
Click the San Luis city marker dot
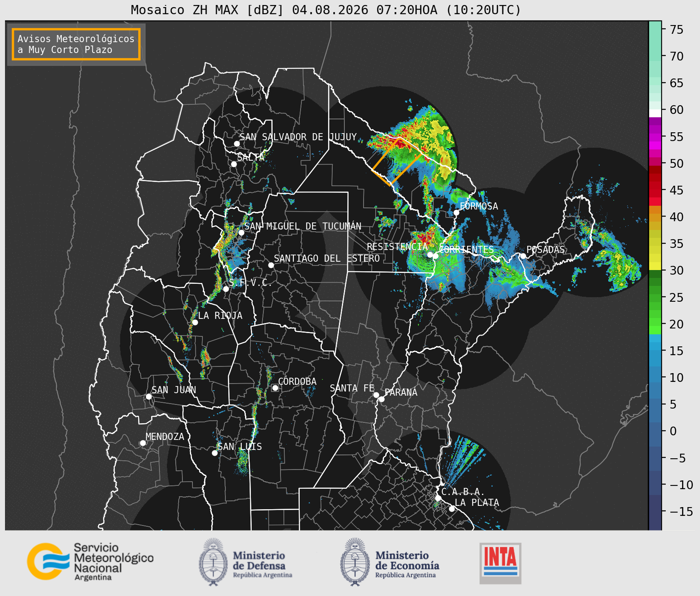click(215, 453)
